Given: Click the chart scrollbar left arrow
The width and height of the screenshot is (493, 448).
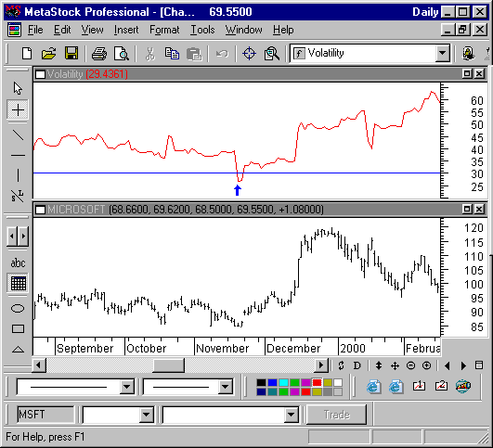Looking at the screenshot, I should 39,365.
